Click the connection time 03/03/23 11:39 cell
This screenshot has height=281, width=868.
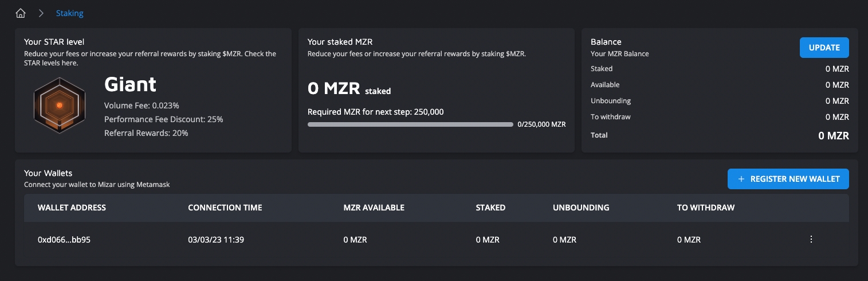click(x=216, y=240)
